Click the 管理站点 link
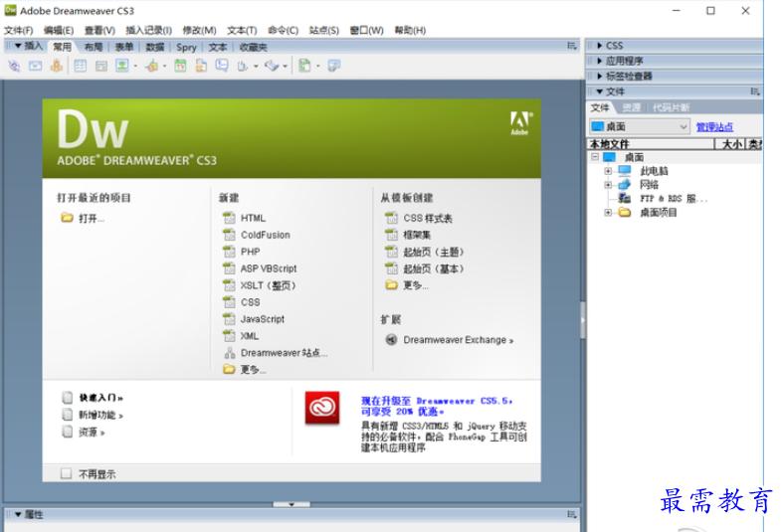781x532 pixels. [x=714, y=127]
